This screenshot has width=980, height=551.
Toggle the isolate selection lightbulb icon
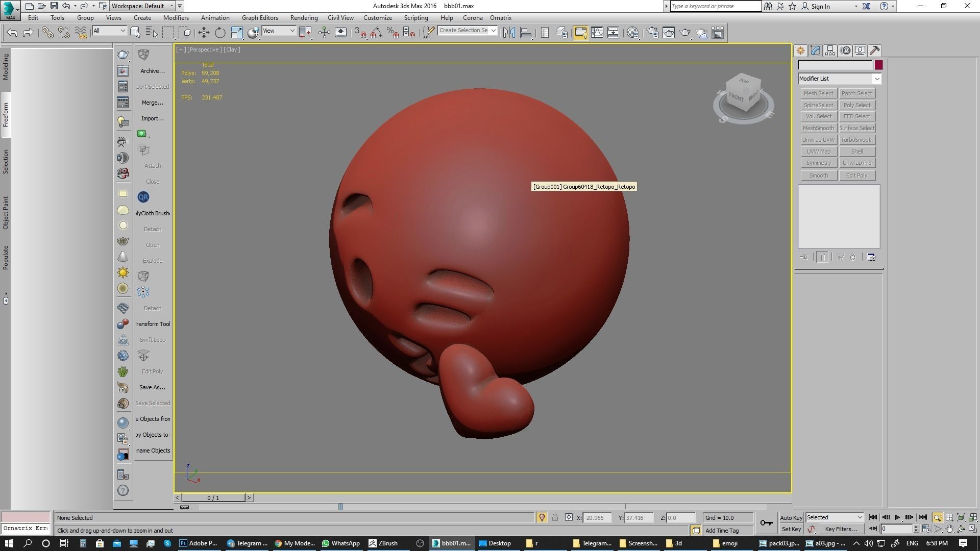[x=542, y=517]
